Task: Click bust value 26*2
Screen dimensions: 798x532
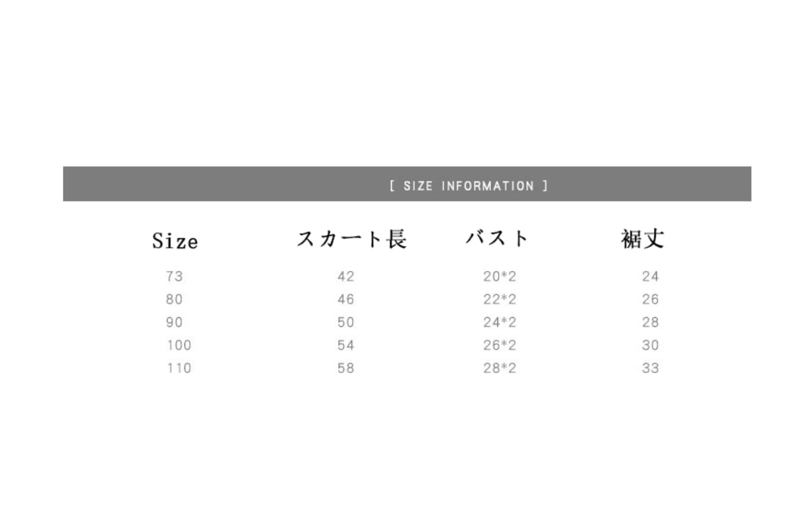Action: click(x=500, y=345)
